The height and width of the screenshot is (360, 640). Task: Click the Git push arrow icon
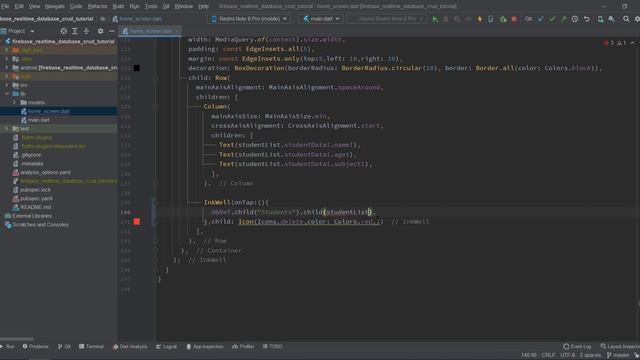563,19
